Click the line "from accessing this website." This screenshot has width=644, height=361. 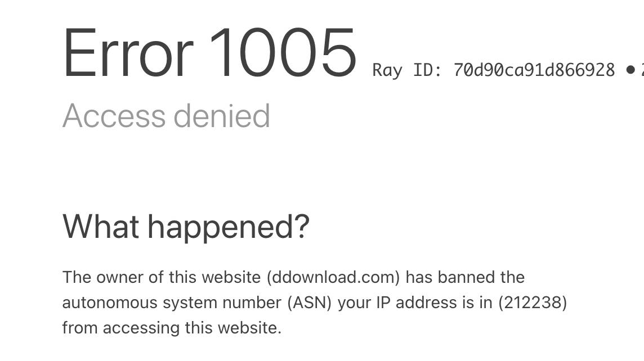[172, 328]
